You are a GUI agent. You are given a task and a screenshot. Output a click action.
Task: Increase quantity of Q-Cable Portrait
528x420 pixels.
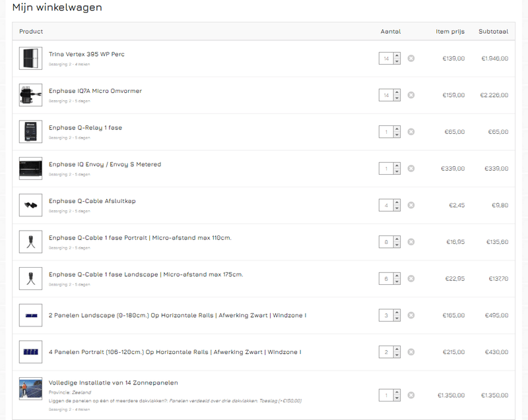[397, 239]
